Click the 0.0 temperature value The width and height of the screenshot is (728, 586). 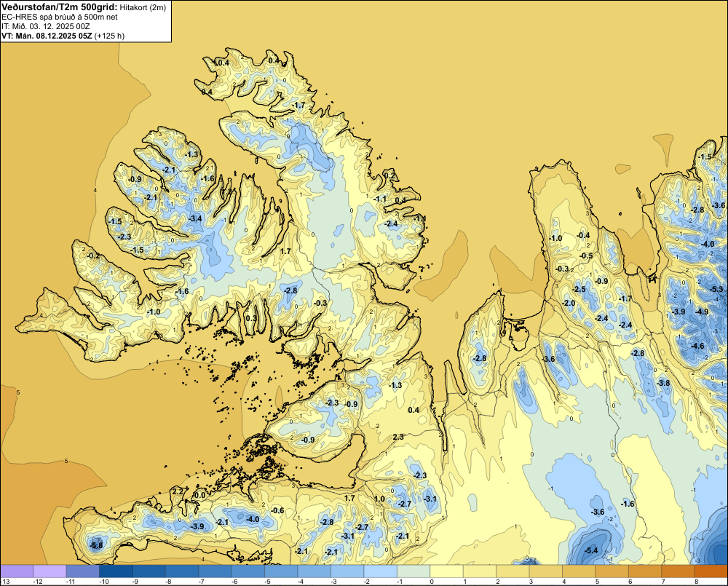200,496
